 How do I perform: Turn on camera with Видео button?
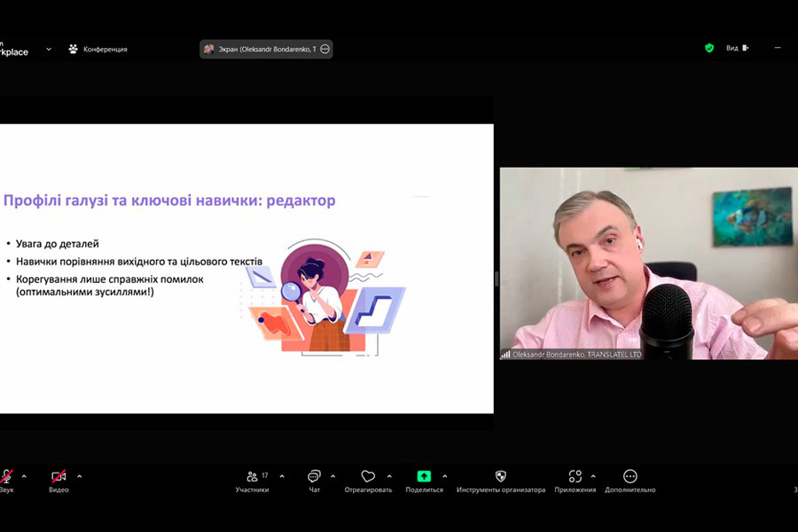[59, 481]
